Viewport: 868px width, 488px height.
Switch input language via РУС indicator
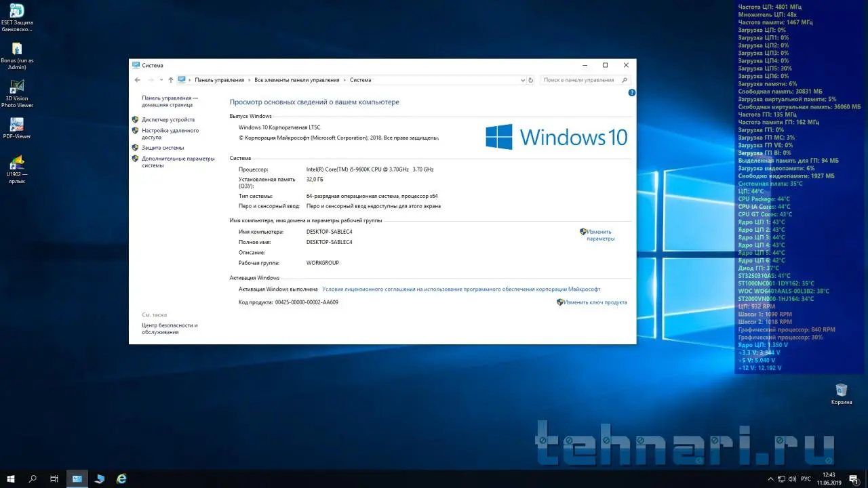click(x=806, y=479)
